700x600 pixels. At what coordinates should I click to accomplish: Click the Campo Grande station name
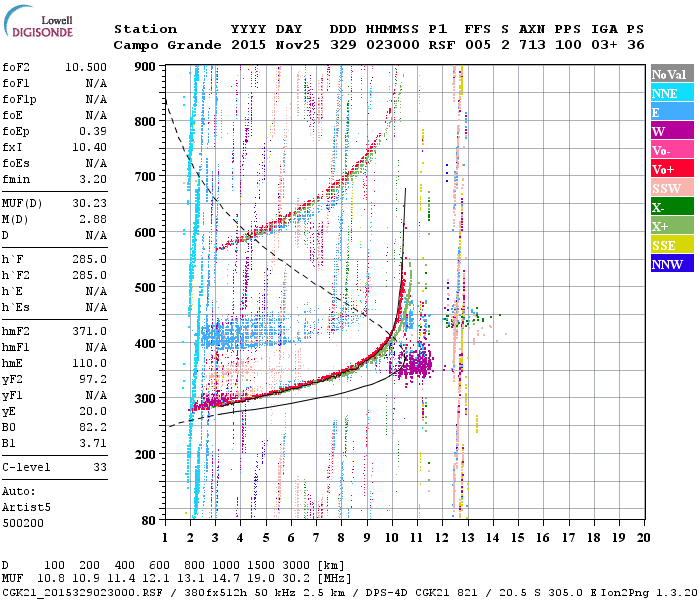click(x=167, y=45)
